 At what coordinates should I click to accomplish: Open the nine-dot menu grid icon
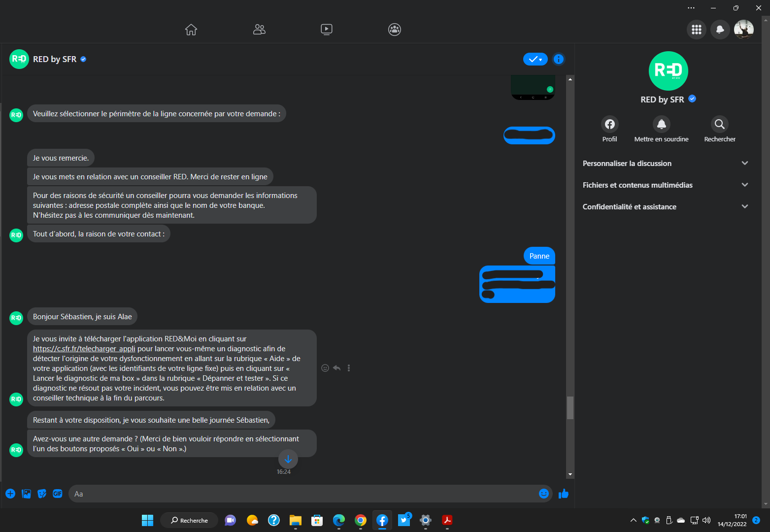click(x=697, y=30)
